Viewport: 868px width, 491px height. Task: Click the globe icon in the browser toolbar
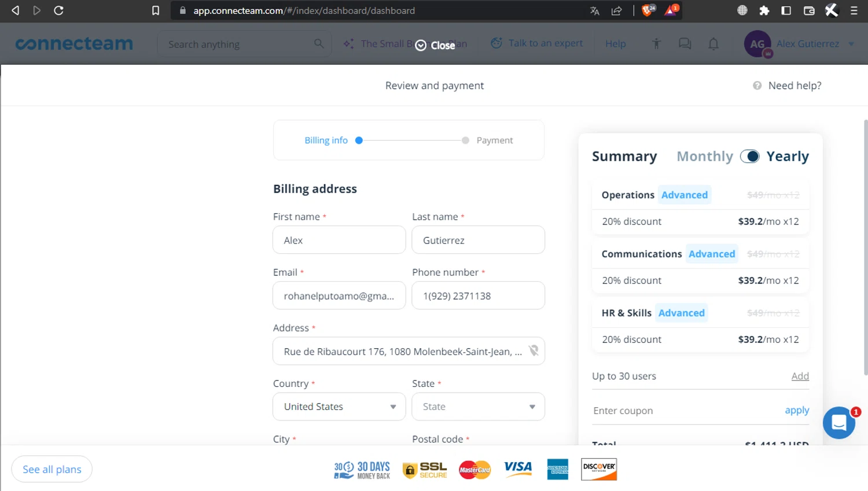[742, 10]
